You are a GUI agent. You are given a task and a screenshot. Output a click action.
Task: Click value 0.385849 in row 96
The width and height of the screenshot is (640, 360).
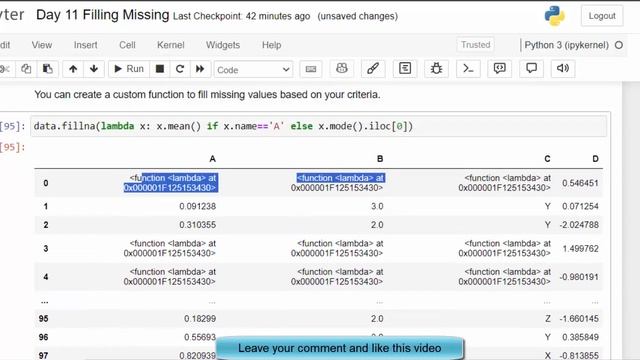pyautogui.click(x=580, y=337)
